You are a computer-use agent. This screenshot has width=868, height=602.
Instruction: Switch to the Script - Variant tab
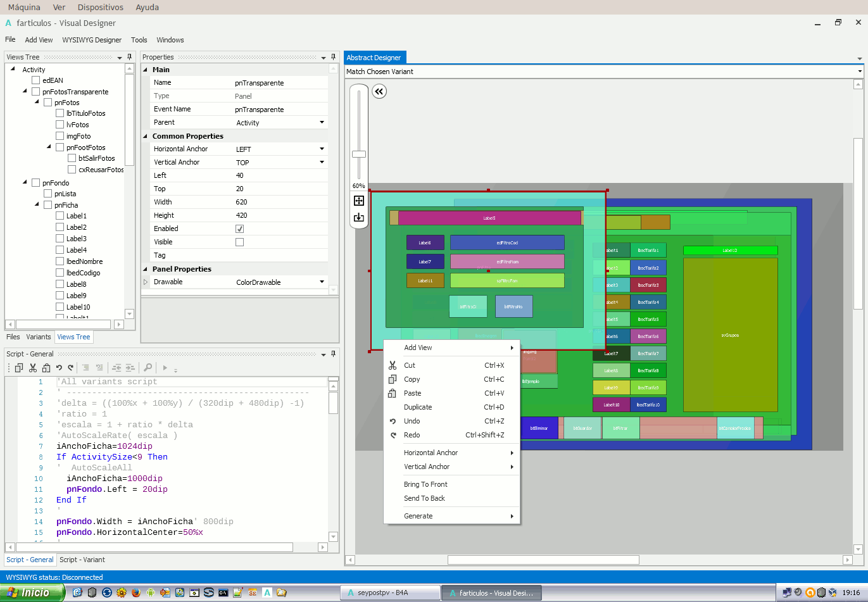(82, 560)
